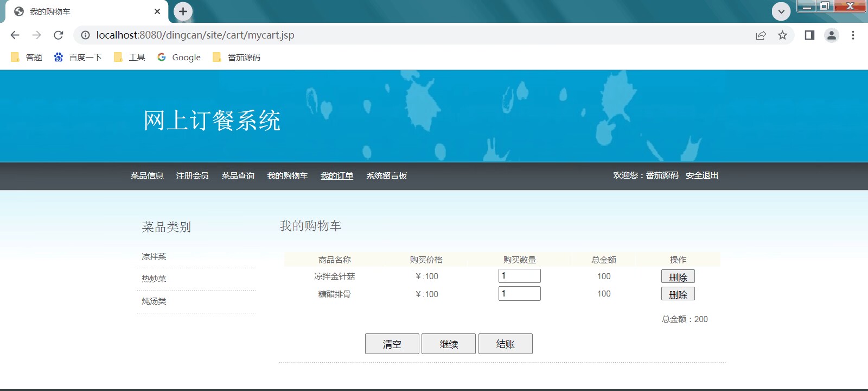
Task: Delete 糖醋排骨 from the cart
Action: pyautogui.click(x=678, y=294)
